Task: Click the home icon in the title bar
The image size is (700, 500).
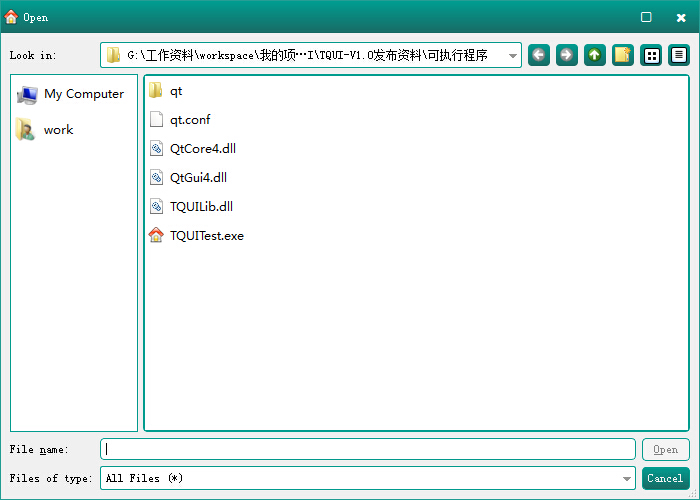Action: [11, 17]
